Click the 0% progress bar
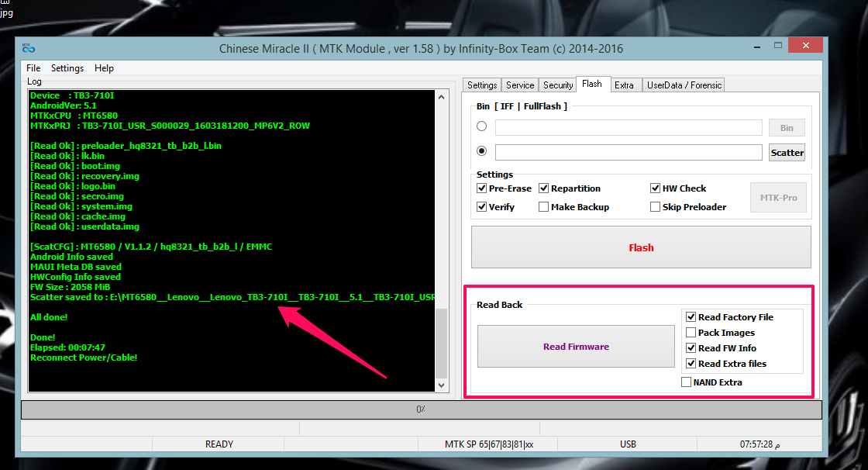 [x=422, y=409]
